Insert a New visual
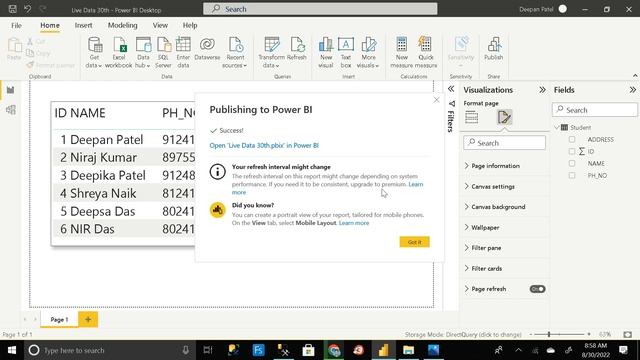 [x=326, y=52]
